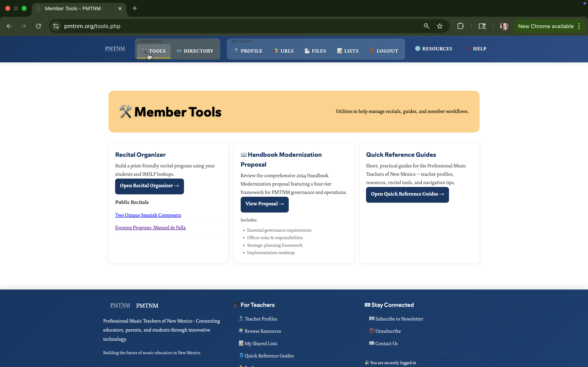This screenshot has height=367, width=588.
Task: Click the PMTNM logo in navbar
Action: (115, 49)
